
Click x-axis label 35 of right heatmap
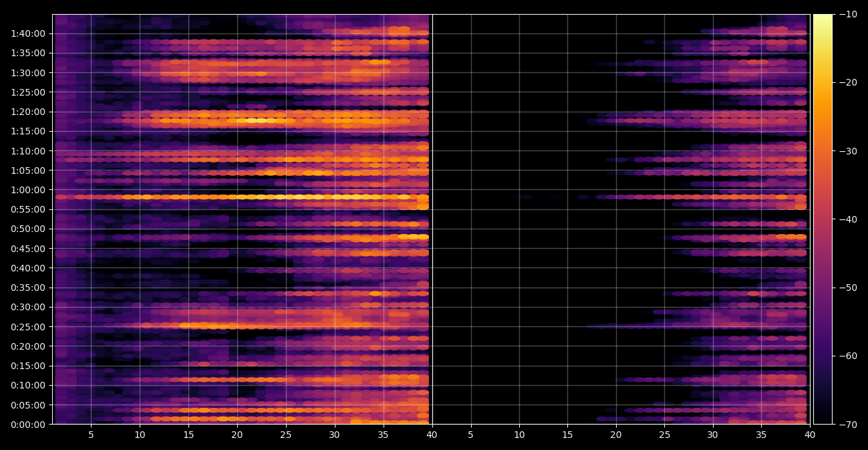pyautogui.click(x=761, y=435)
